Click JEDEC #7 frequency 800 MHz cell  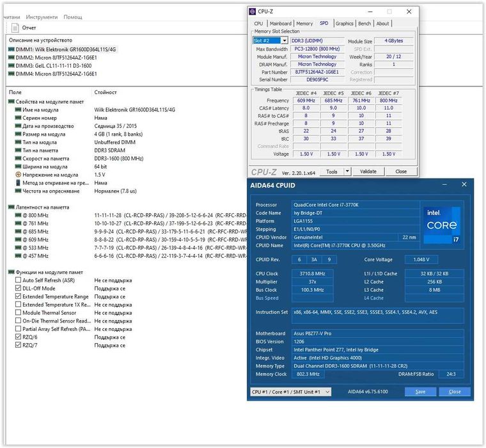pos(388,100)
